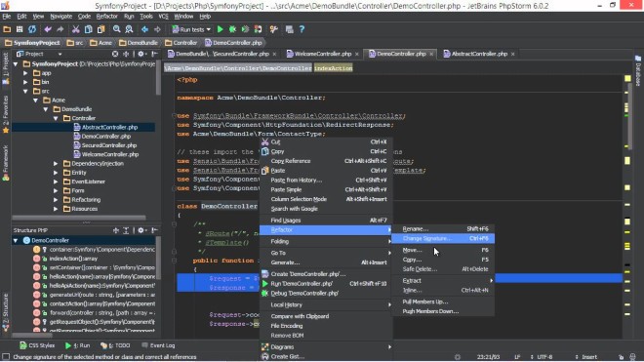Expand the Resources folder
644x362 pixels.
[56, 209]
